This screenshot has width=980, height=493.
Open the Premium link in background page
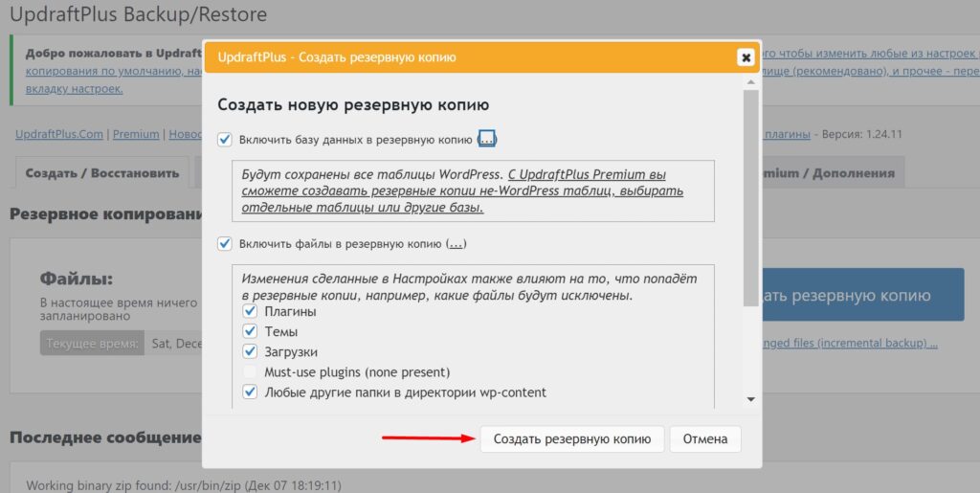pyautogui.click(x=136, y=134)
